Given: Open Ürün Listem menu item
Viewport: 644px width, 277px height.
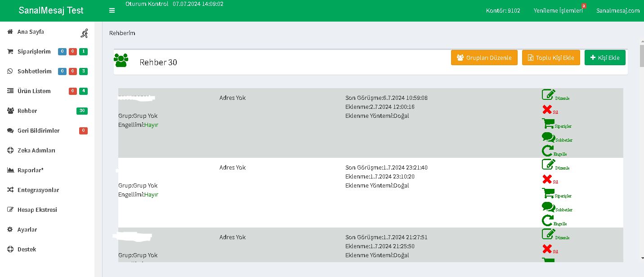Looking at the screenshot, I should pos(34,91).
